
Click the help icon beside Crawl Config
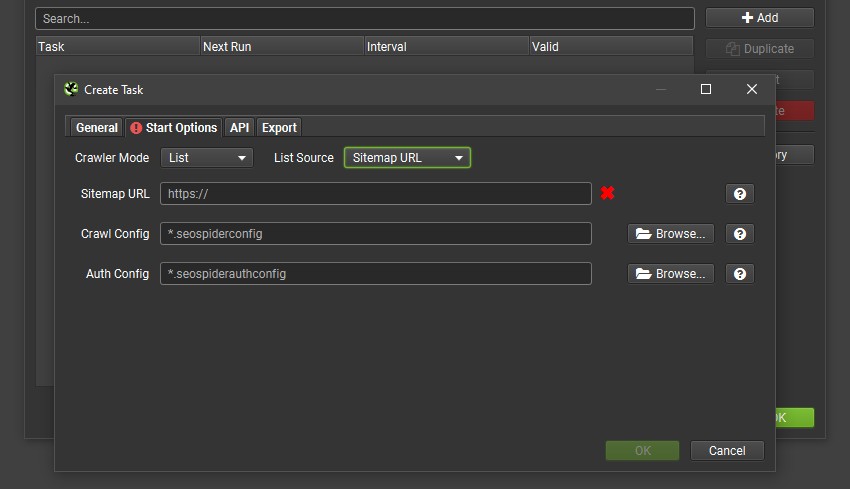(739, 234)
